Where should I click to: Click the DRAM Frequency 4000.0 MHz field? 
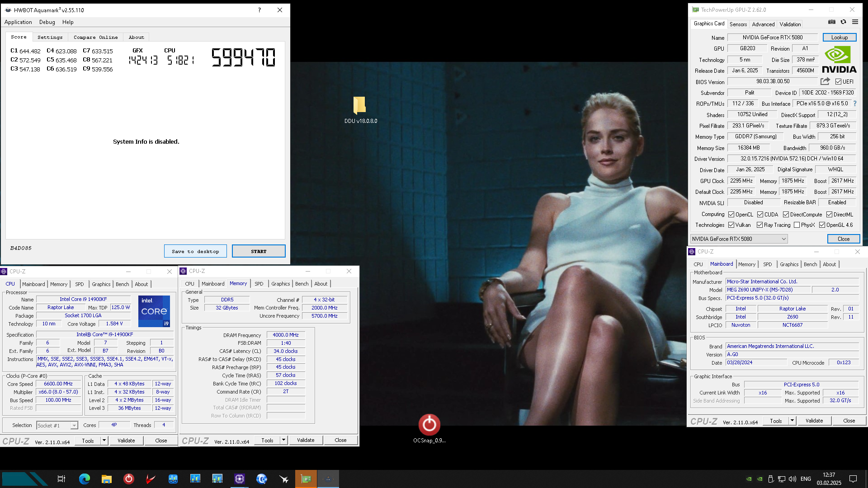(x=286, y=335)
